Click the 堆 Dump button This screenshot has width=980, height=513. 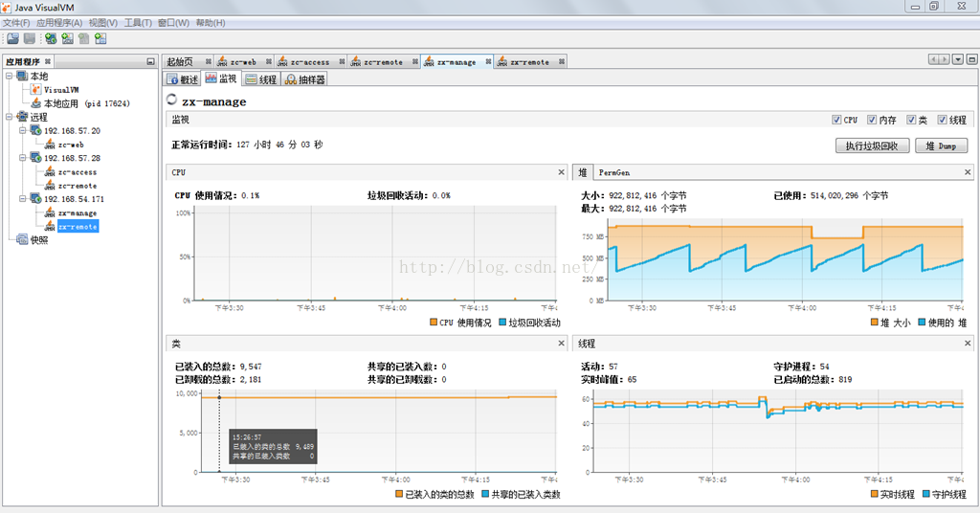[941, 145]
